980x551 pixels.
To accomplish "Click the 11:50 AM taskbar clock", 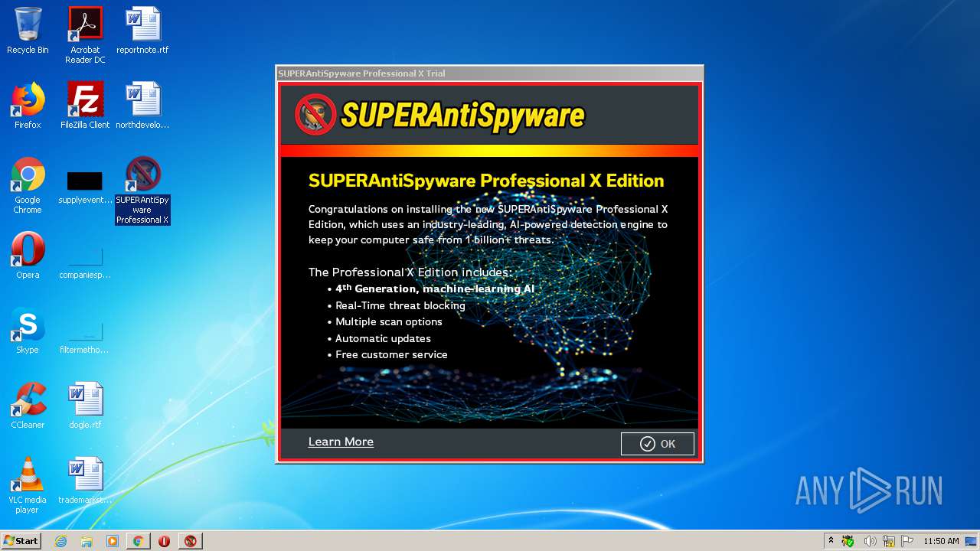I will click(x=941, y=541).
